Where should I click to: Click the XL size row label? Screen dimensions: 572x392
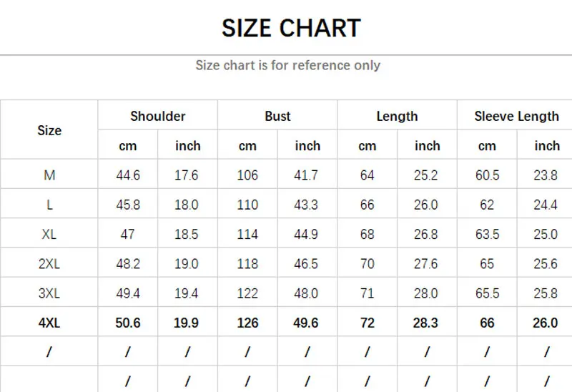49,234
